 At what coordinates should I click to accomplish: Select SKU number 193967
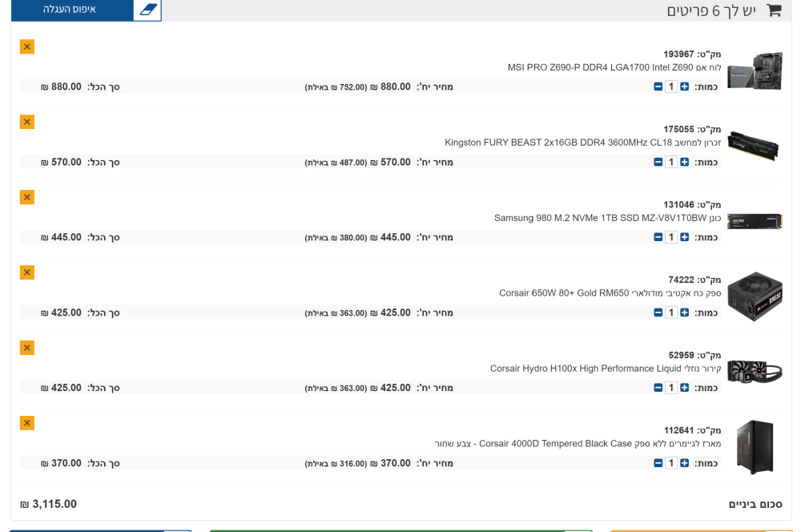pyautogui.click(x=678, y=54)
